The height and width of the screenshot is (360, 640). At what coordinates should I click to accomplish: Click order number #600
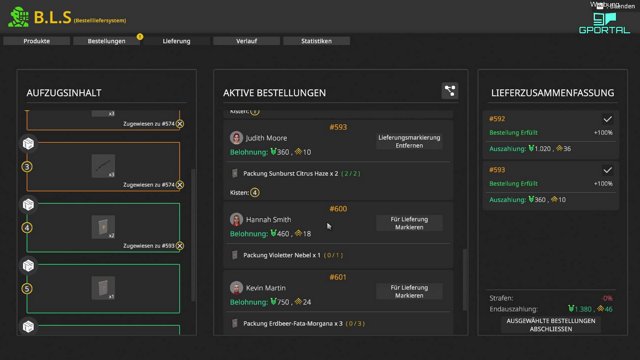338,209
